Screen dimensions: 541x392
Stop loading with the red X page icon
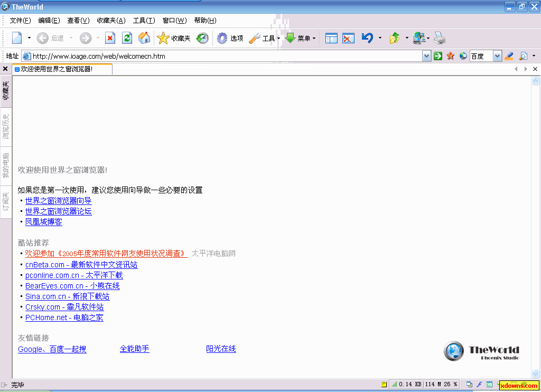(x=110, y=38)
